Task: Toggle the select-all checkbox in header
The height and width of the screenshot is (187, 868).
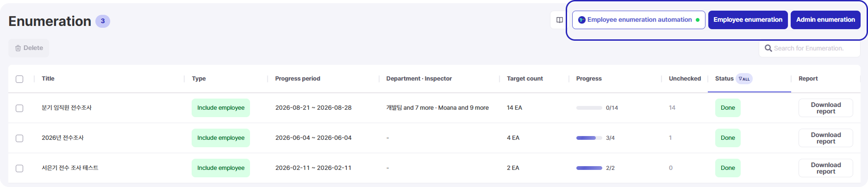Action: click(19, 79)
